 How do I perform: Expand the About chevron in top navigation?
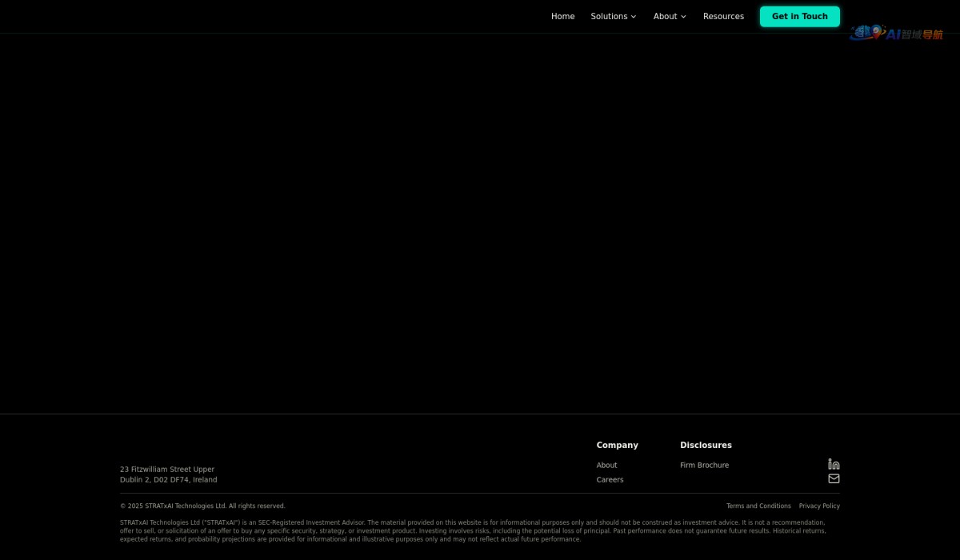[683, 17]
